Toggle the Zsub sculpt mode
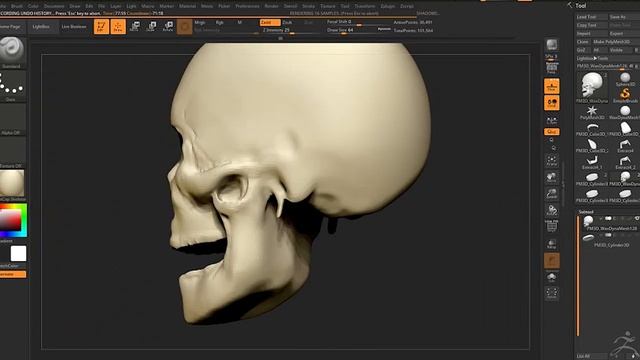The width and height of the screenshot is (640, 360). (x=287, y=22)
